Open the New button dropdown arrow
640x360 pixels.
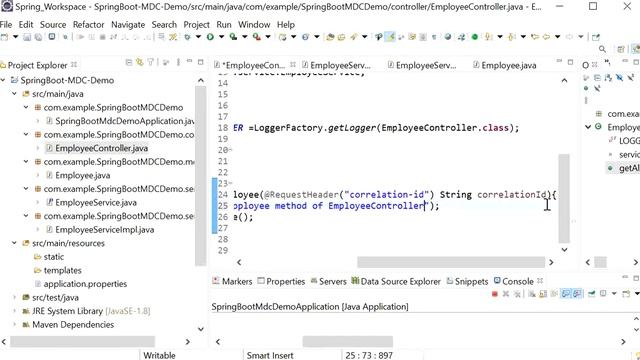16,37
